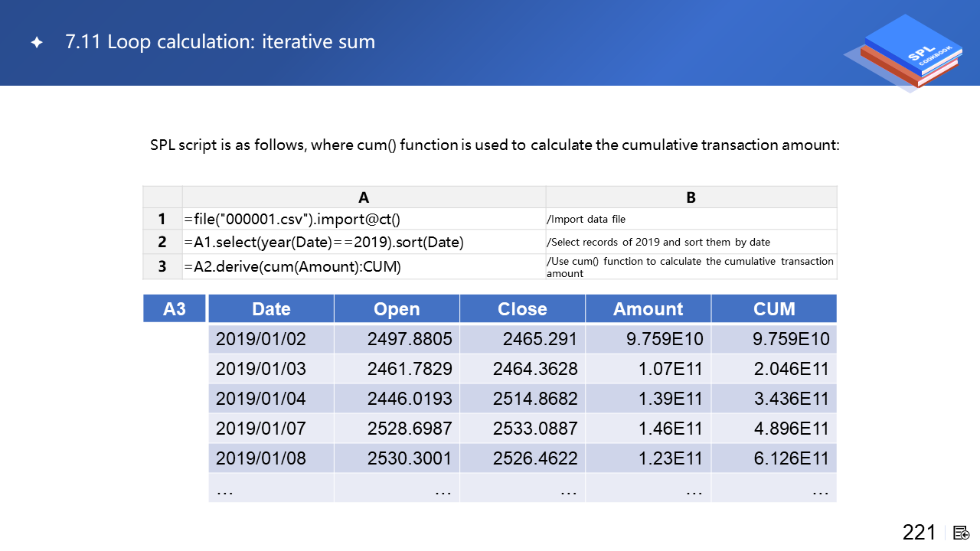Click row header 1 in script grid
Screen dimensions: 980x551
(x=162, y=220)
